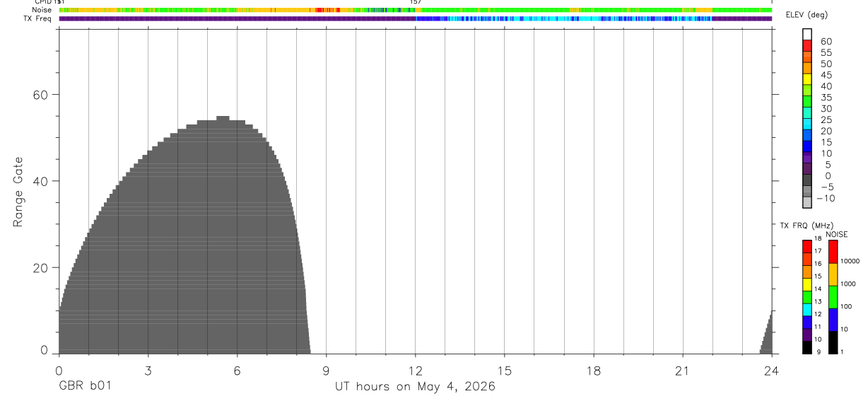Click the x-axis tick label "3"
868x401 pixels.
148,371
